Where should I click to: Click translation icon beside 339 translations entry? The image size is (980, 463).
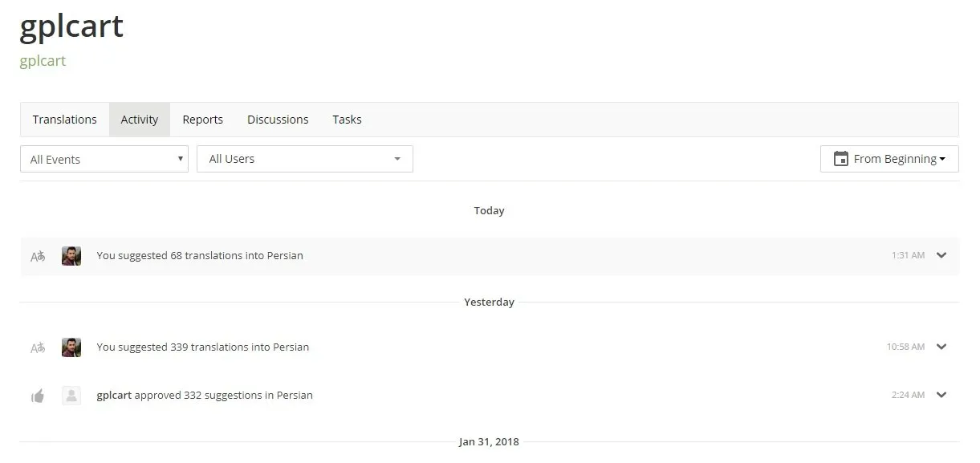(38, 348)
